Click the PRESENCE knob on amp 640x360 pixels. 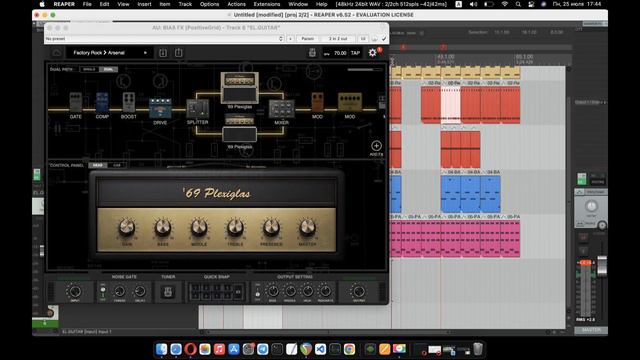[271, 228]
